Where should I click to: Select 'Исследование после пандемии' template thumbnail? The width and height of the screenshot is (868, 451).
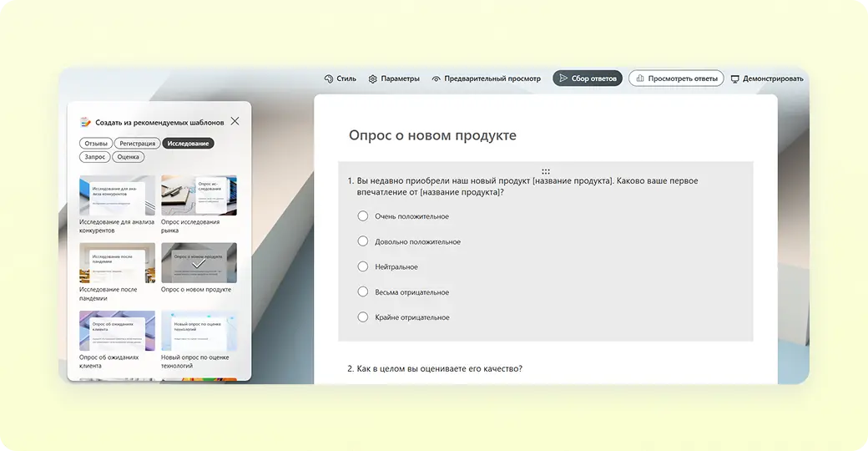(117, 263)
